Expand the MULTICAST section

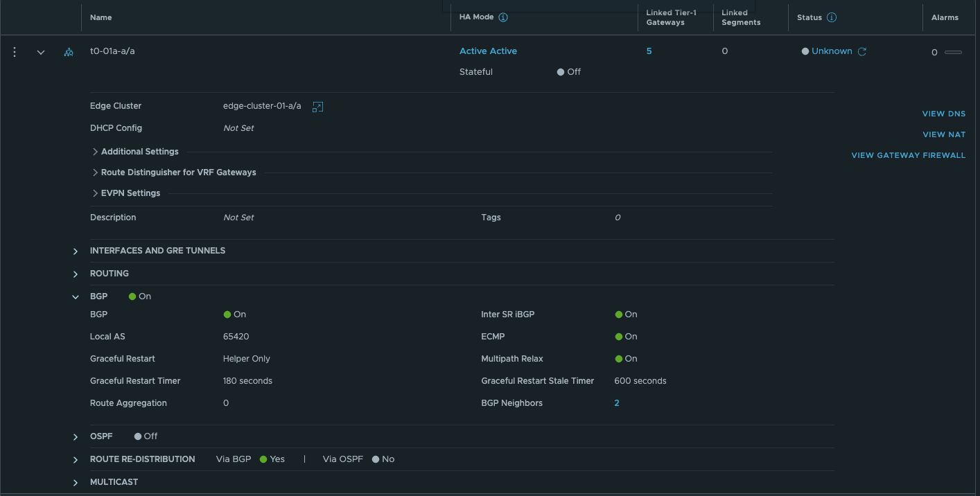click(76, 481)
